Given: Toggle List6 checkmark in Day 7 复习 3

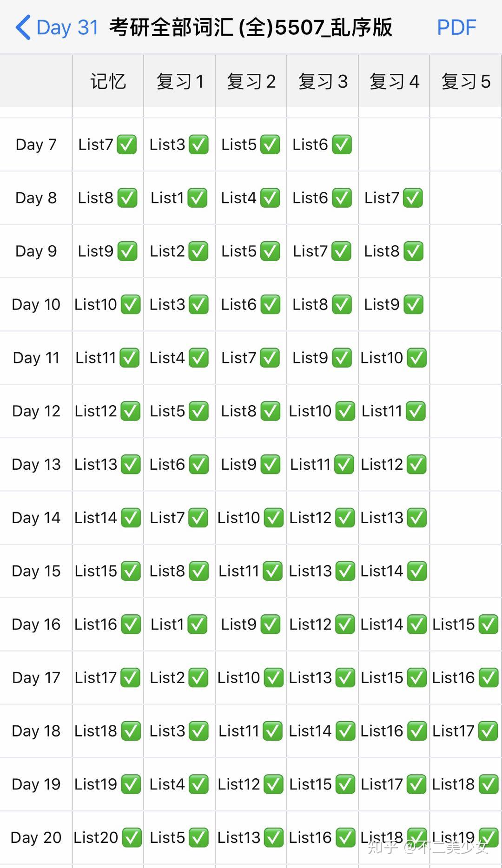Looking at the screenshot, I should [x=342, y=145].
